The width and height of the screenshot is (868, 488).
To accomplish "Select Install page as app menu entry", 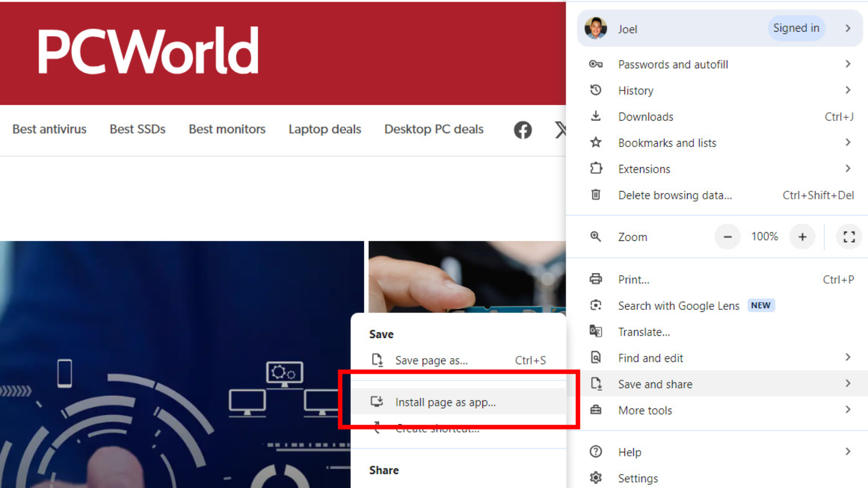I will [x=445, y=402].
